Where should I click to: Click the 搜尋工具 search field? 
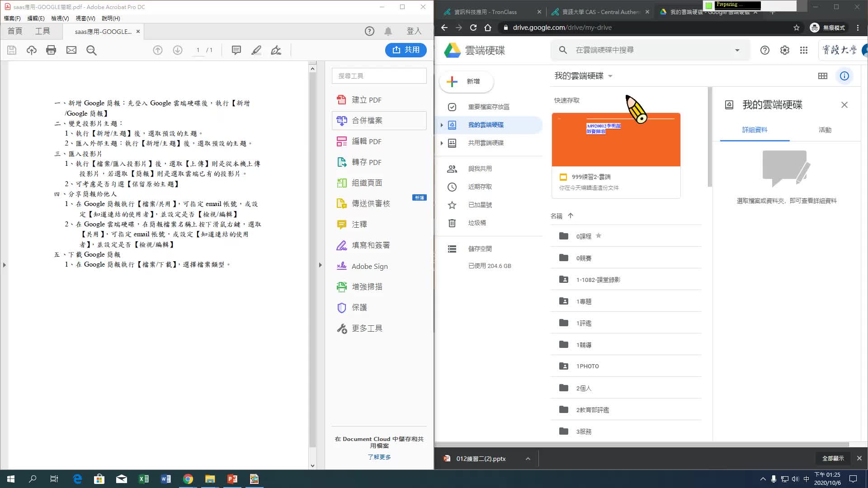pos(379,76)
